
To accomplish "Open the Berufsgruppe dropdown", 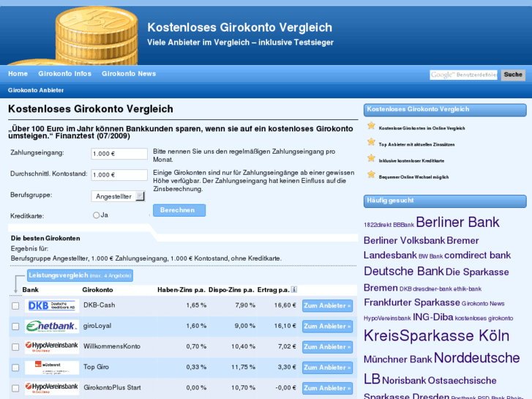I will click(x=118, y=196).
